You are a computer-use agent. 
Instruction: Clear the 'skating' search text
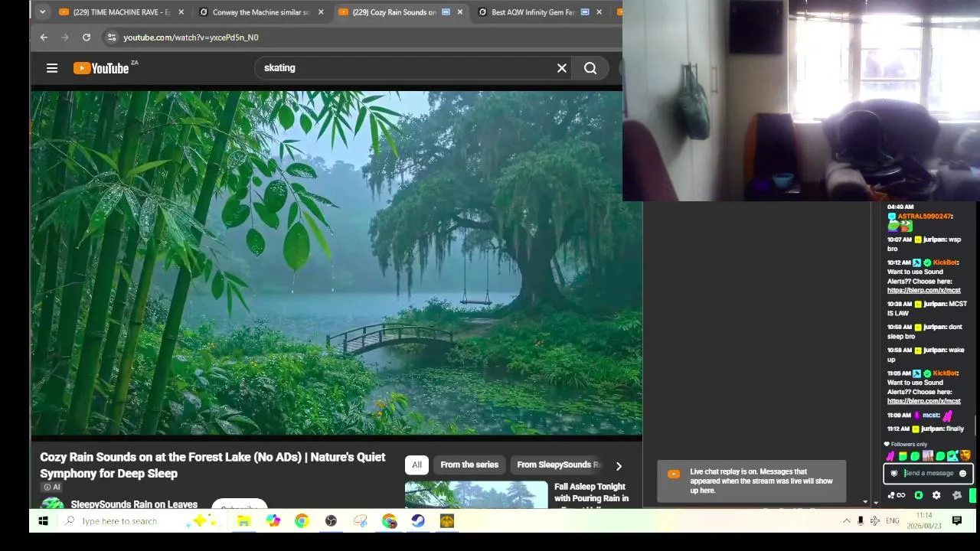(x=562, y=68)
